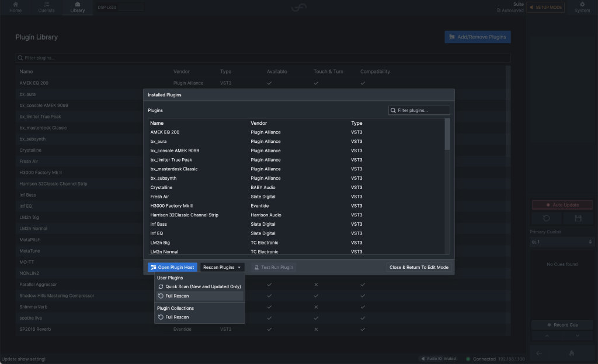This screenshot has width=598, height=364.
Task: Click the Record Cue button
Action: coord(562,325)
